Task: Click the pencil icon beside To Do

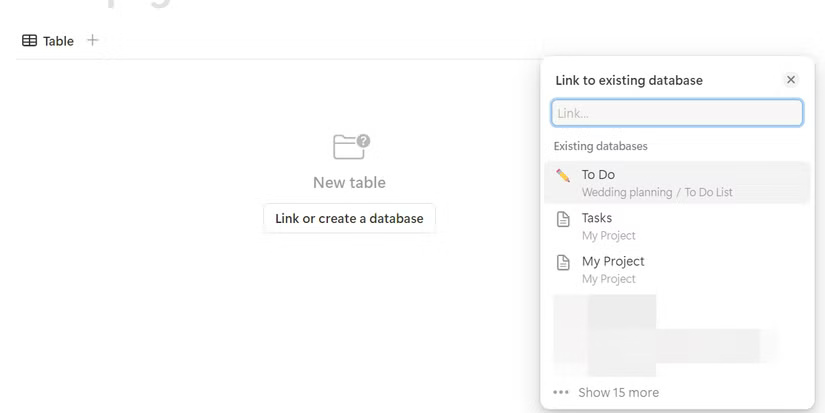Action: (x=563, y=175)
